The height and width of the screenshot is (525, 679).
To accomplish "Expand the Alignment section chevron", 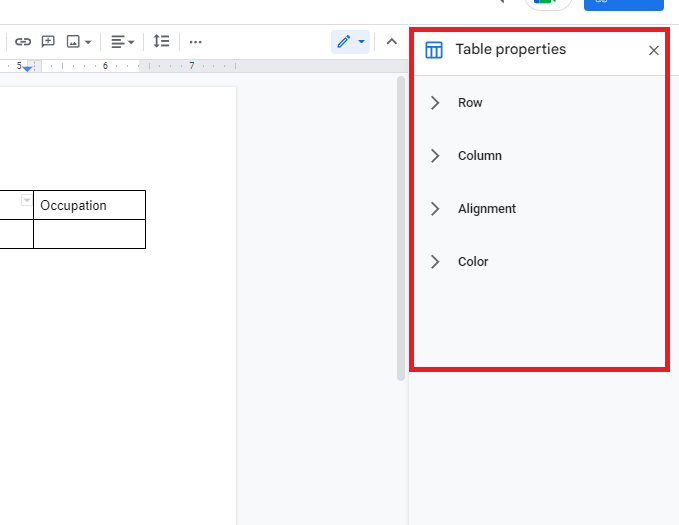I will point(435,209).
